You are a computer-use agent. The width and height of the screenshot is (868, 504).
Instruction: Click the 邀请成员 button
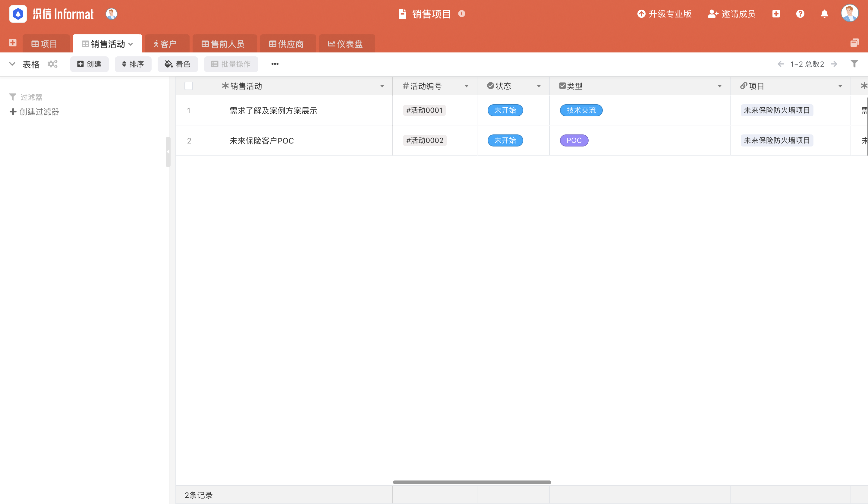tap(731, 14)
